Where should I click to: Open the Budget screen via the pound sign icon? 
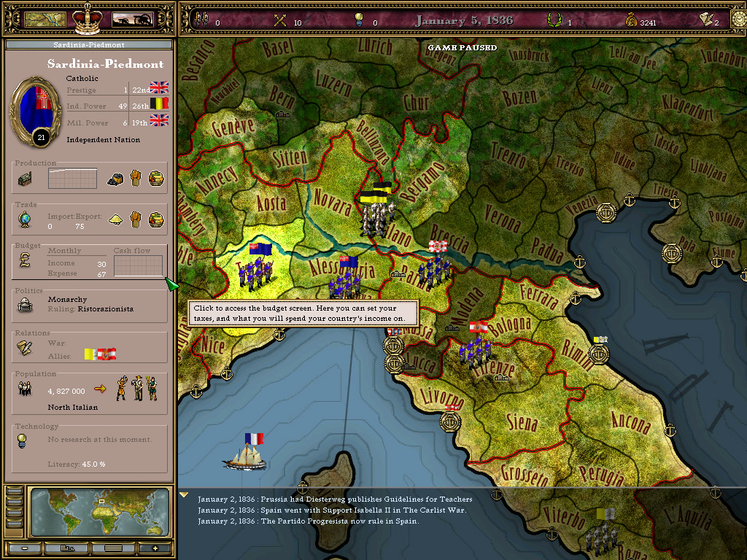[25, 260]
